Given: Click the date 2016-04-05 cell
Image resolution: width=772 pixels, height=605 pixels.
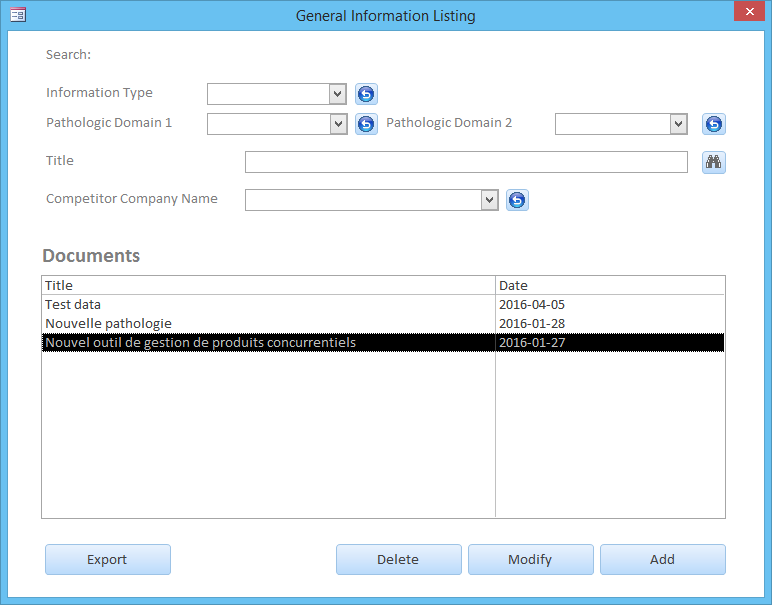Looking at the screenshot, I should 610,305.
